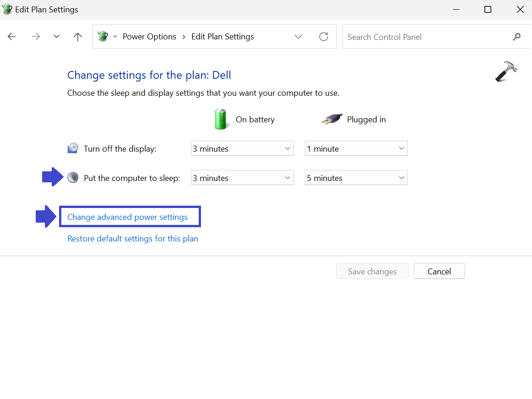Image resolution: width=532 pixels, height=399 pixels.
Task: Click the search magnifier icon
Action: click(517, 37)
